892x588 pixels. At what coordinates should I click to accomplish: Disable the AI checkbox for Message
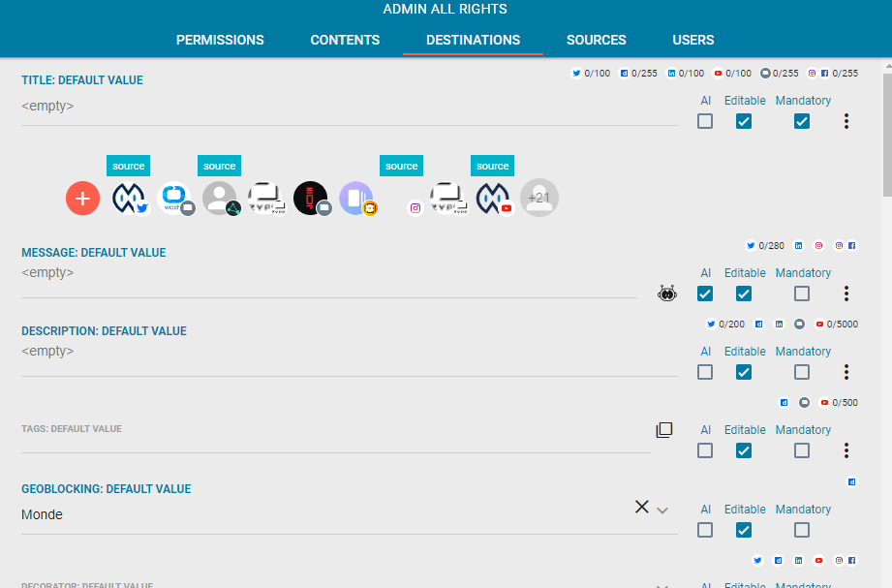[705, 294]
